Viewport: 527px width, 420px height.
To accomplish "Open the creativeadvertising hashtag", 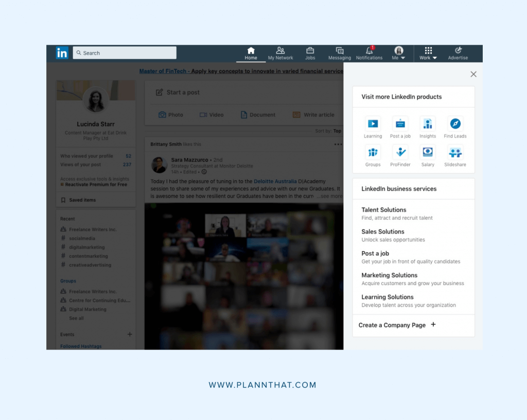I will point(90,265).
